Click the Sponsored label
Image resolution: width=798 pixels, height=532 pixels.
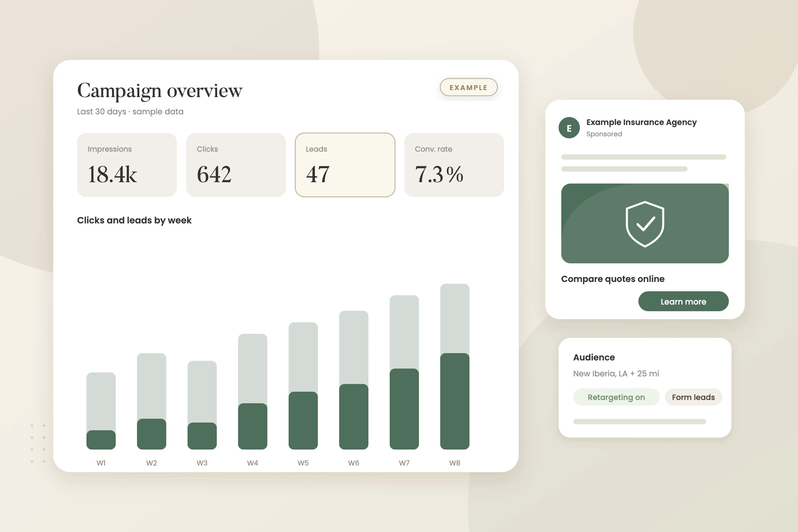tap(604, 134)
